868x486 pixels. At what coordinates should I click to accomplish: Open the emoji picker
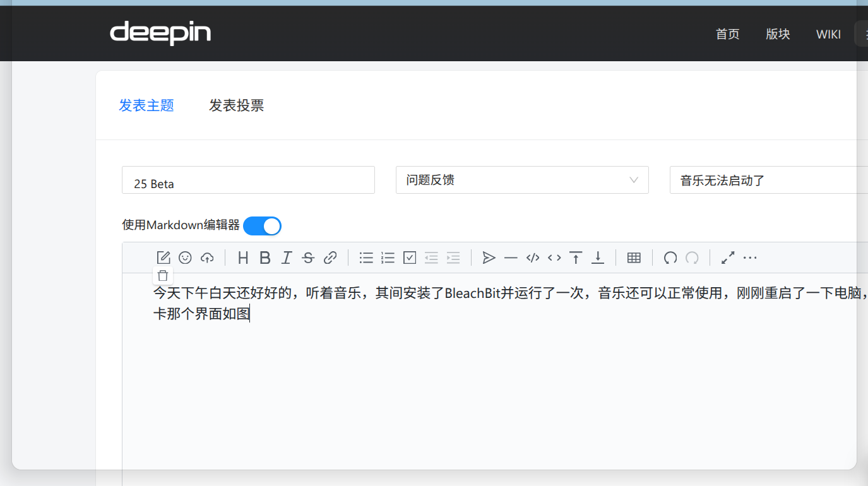185,258
